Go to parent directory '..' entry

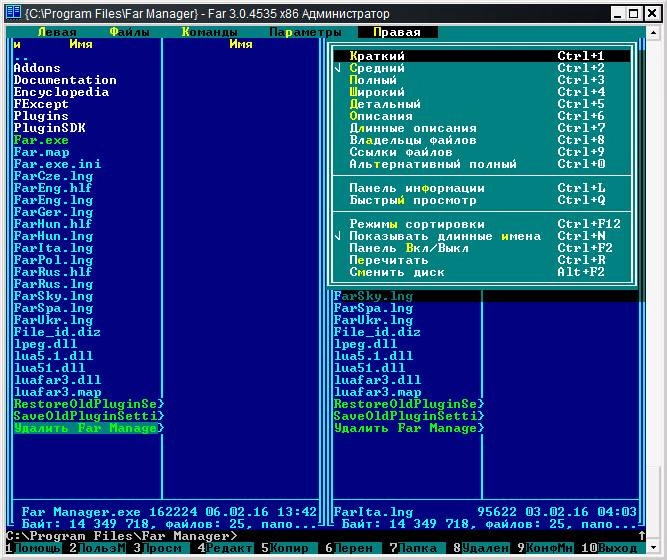coord(21,57)
